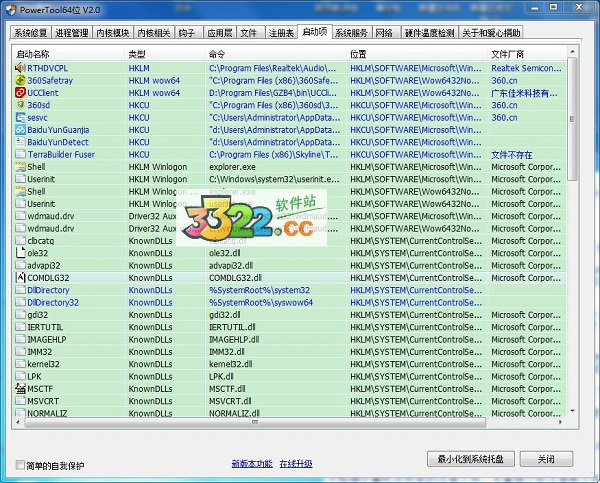
Task: Click the gdi32 entry icon
Action: (x=20, y=315)
